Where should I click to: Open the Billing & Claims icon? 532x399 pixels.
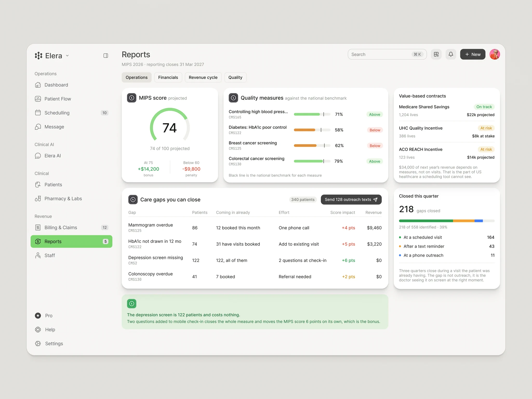[38, 228]
